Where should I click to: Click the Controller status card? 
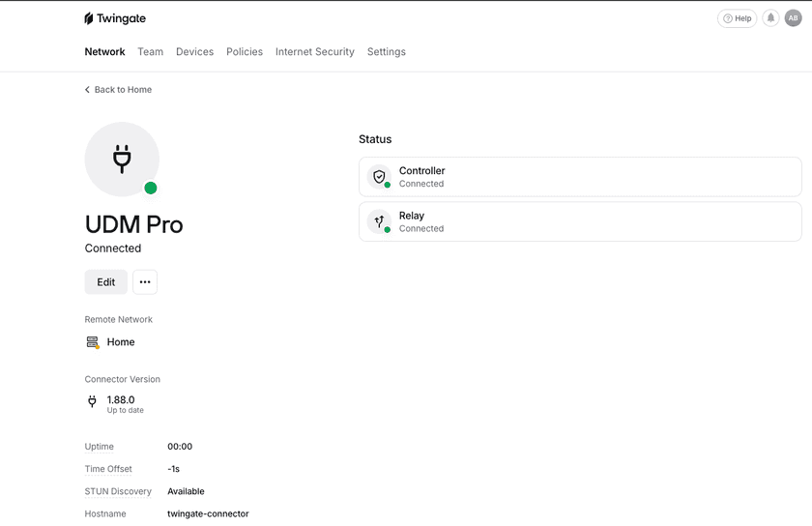pos(580,177)
